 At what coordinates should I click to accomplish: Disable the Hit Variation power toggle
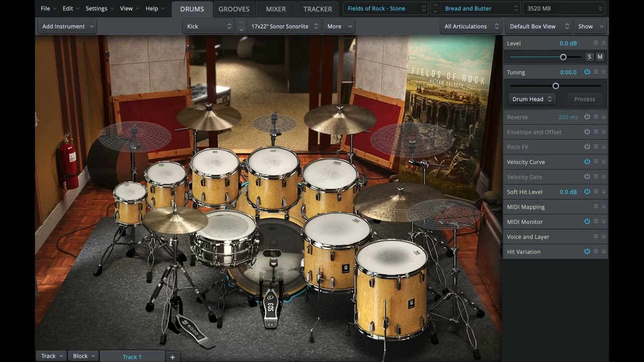coord(587,251)
